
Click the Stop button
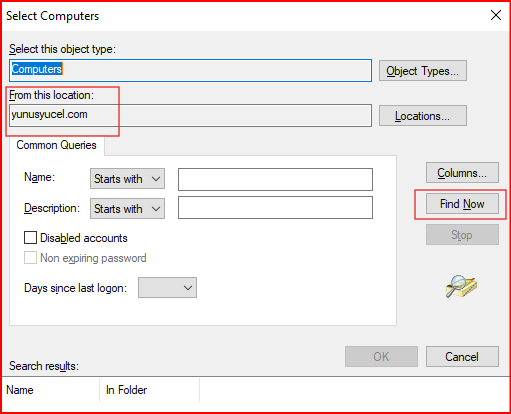point(462,235)
